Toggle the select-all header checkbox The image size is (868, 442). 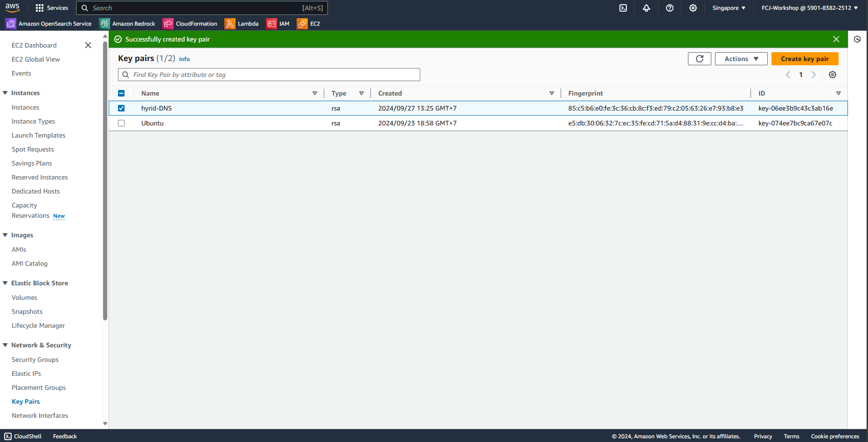[121, 93]
